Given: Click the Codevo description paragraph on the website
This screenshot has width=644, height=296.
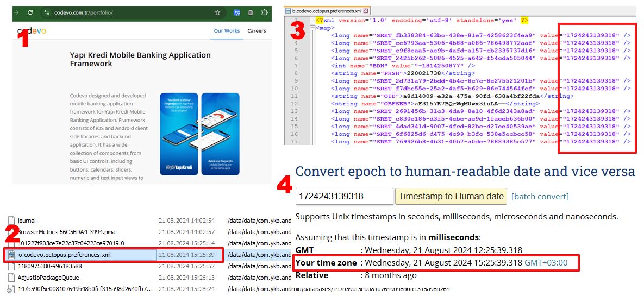Looking at the screenshot, I should [x=109, y=137].
